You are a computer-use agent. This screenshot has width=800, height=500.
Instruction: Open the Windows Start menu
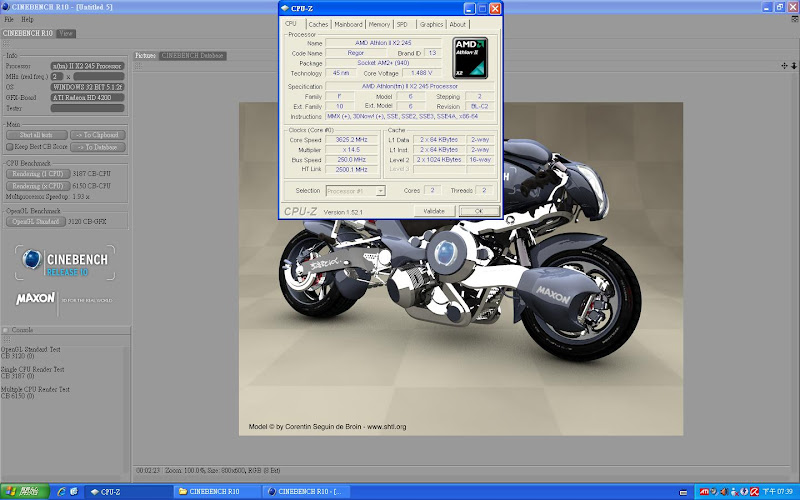point(22,492)
